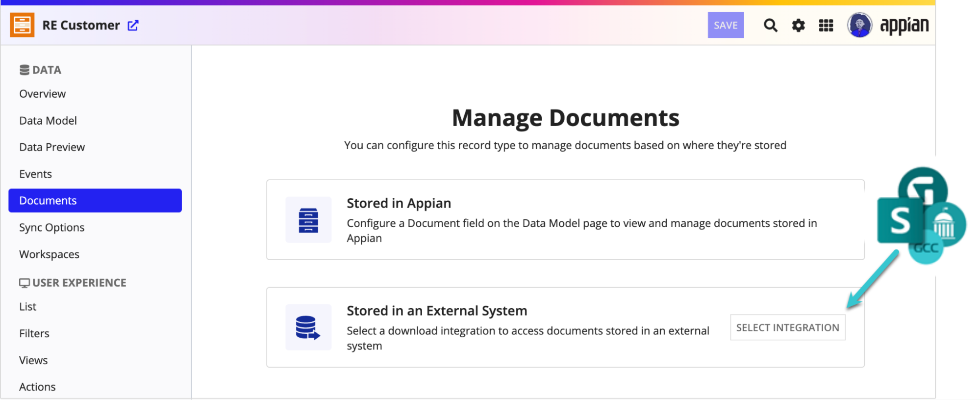Select Events in the sidebar

pyautogui.click(x=35, y=174)
